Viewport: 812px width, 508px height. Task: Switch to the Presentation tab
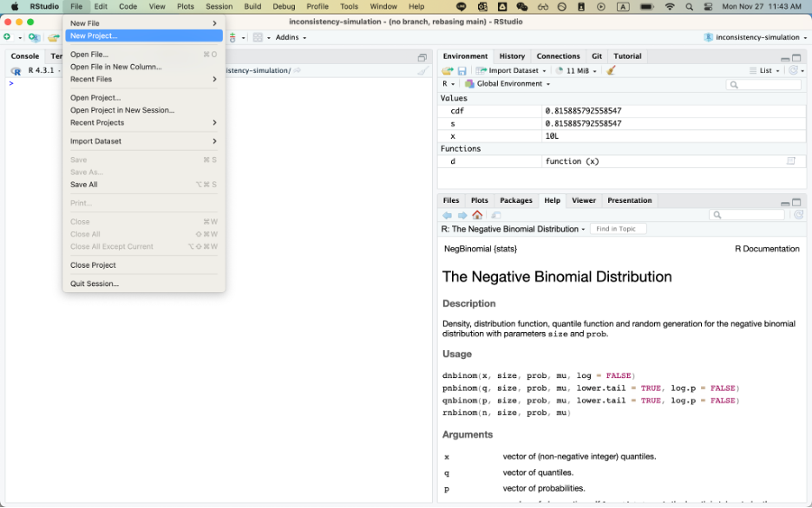(x=629, y=201)
